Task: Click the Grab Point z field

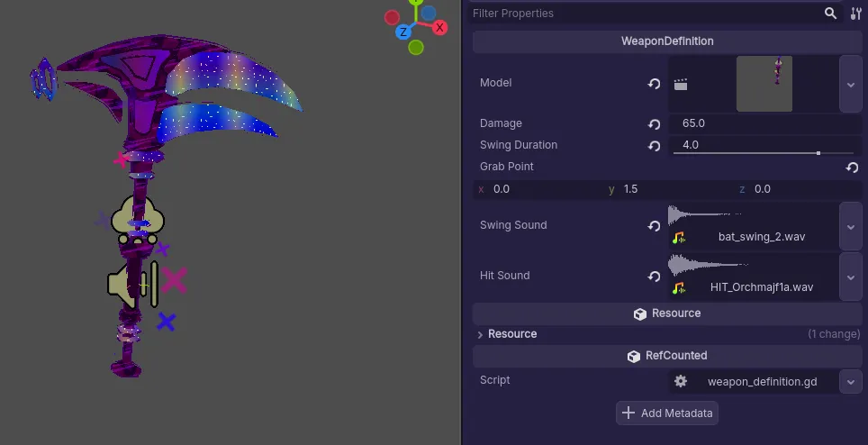Action: [799, 189]
